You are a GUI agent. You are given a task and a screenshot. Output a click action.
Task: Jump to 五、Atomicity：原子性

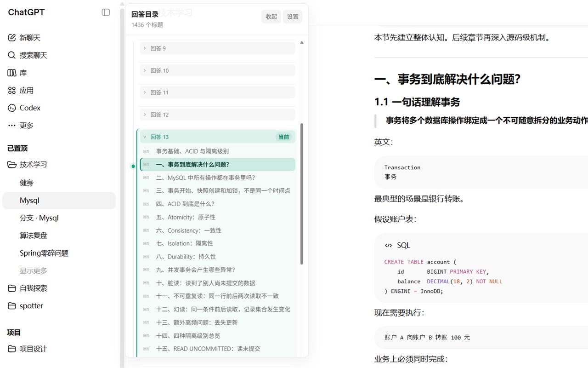coord(218,217)
